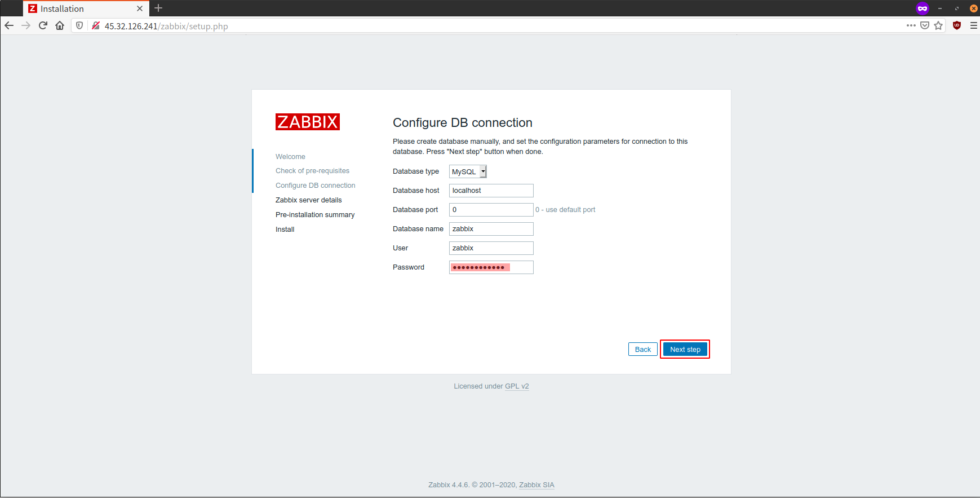
Task: Go back using the browser back arrow
Action: click(x=9, y=25)
